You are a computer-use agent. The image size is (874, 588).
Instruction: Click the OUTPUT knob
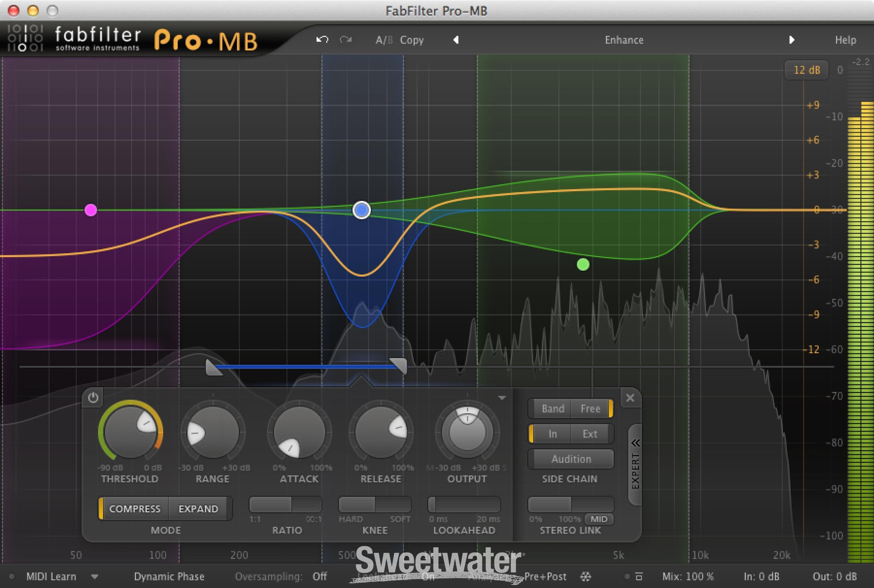pyautogui.click(x=467, y=432)
